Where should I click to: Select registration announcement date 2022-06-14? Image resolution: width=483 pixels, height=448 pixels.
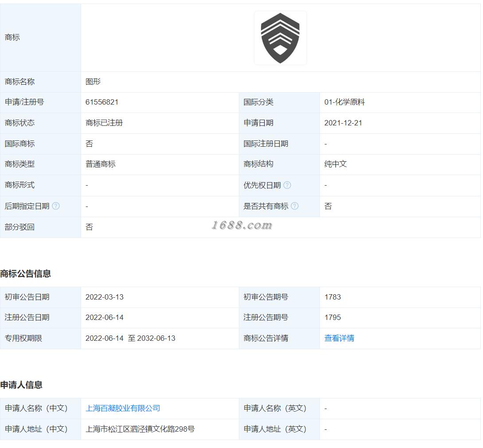pyautogui.click(x=105, y=317)
